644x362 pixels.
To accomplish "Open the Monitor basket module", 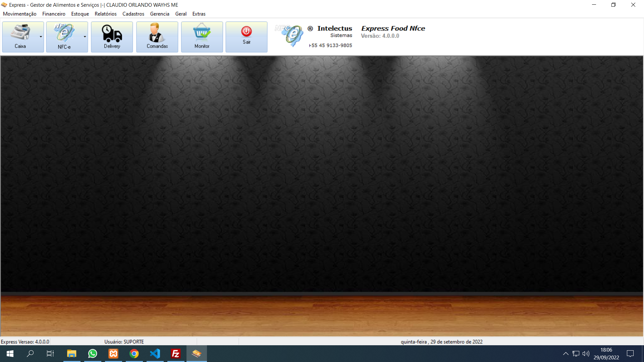I will point(202,37).
